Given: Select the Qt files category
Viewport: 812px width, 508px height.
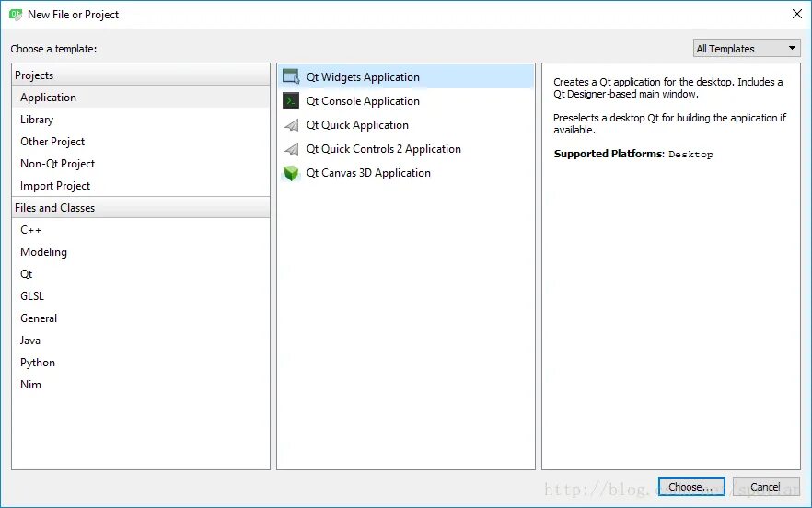Looking at the screenshot, I should pos(141,274).
